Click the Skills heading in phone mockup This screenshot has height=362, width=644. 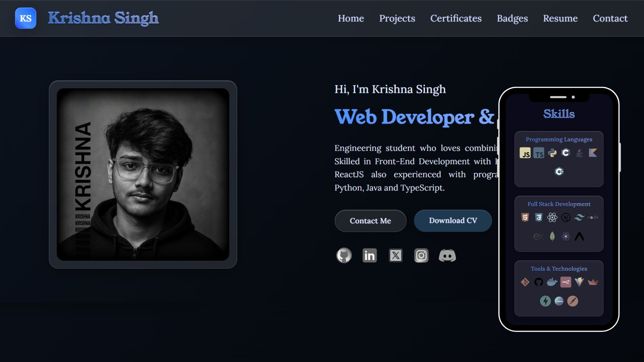point(559,114)
